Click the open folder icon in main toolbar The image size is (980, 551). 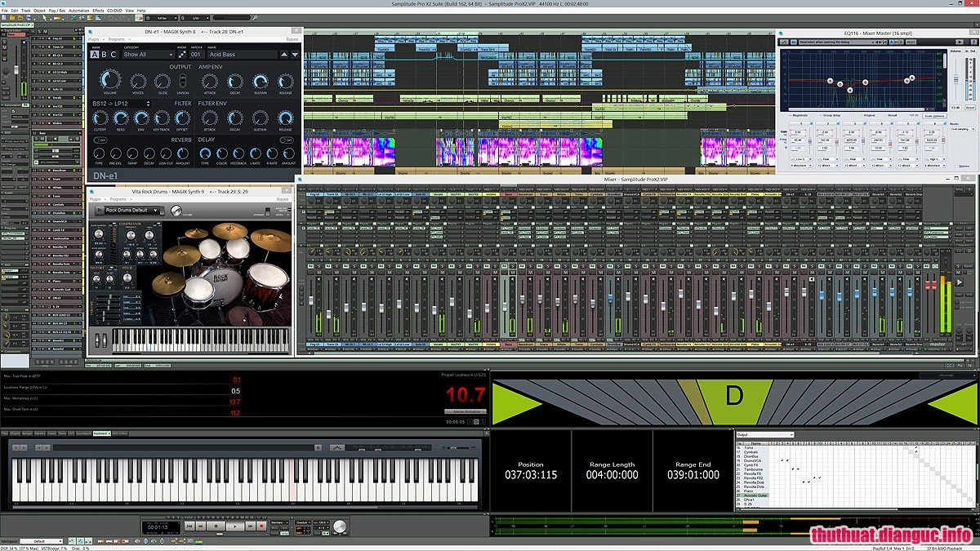pyautogui.click(x=12, y=18)
